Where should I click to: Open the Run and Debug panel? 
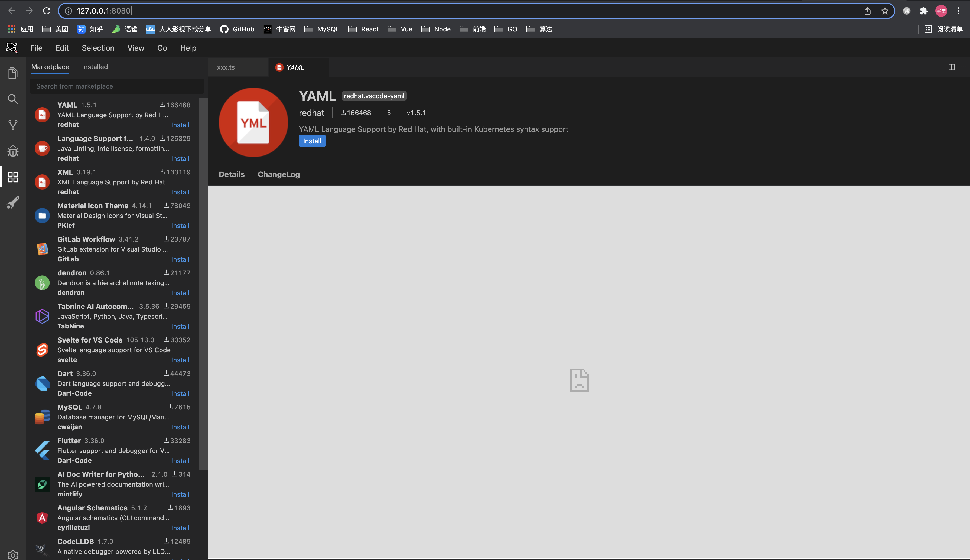coord(13,151)
